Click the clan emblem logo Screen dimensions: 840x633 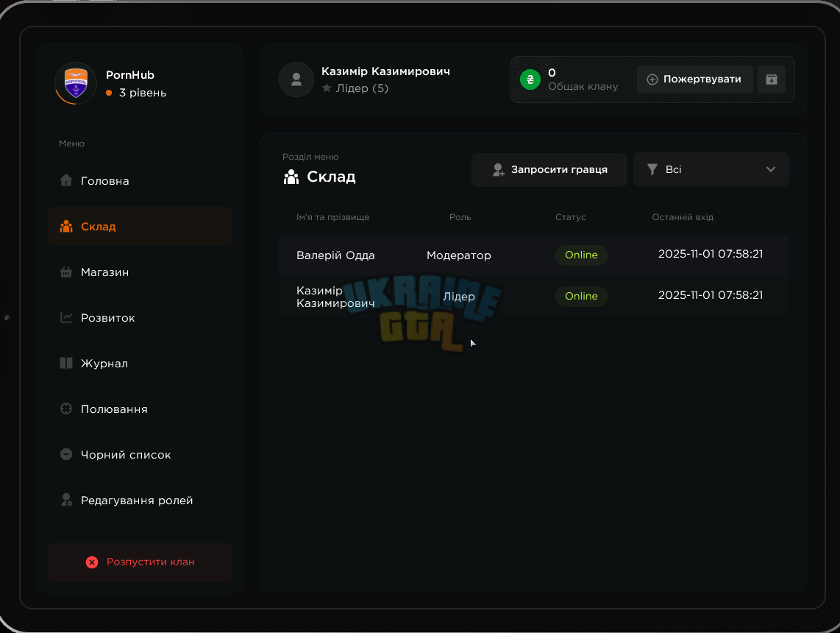tap(76, 83)
